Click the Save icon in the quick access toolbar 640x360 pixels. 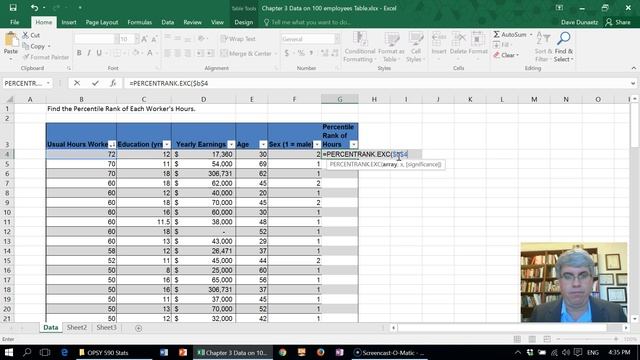pyautogui.click(x=13, y=8)
